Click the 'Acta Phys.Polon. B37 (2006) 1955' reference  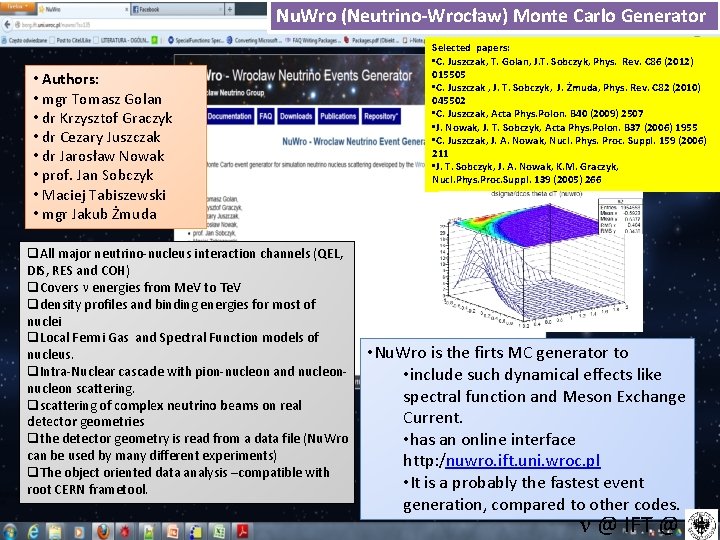(x=621, y=127)
